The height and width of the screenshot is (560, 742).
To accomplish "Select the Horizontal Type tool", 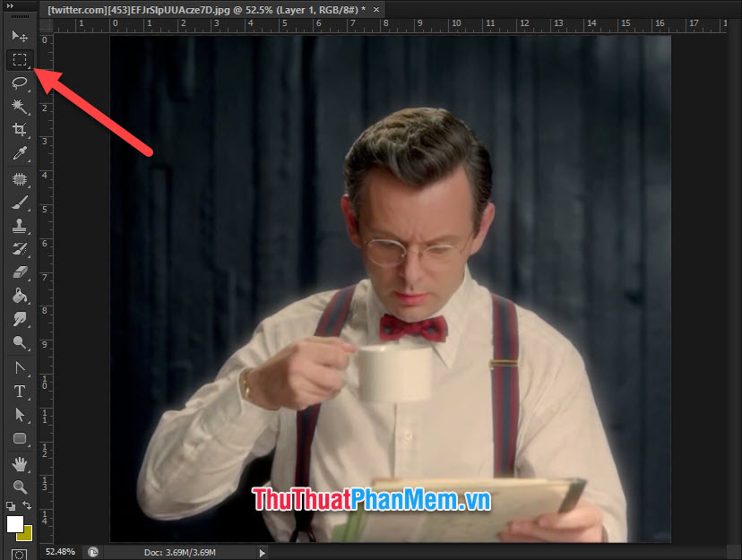I will click(x=20, y=392).
